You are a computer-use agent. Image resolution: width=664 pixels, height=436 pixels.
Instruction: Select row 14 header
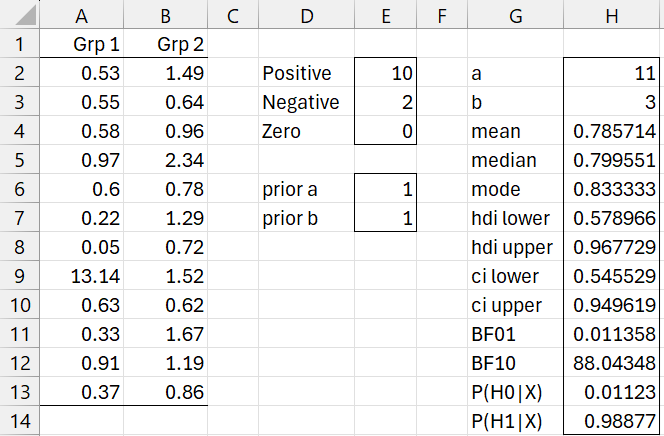point(19,420)
